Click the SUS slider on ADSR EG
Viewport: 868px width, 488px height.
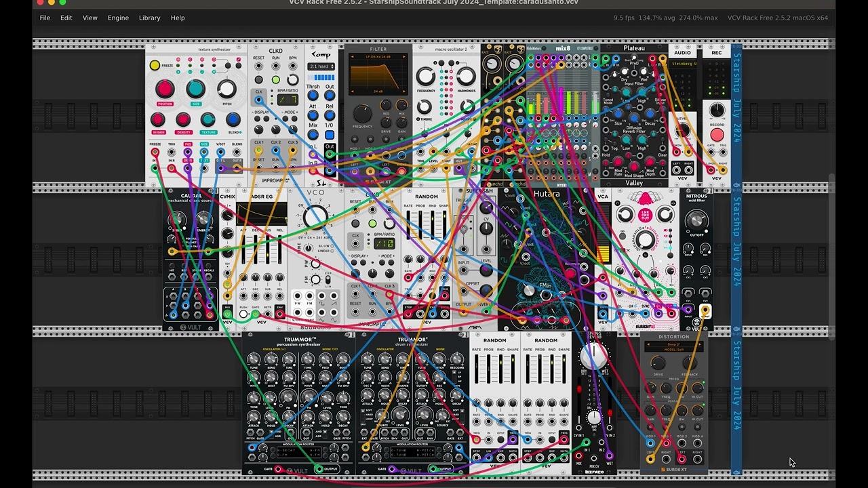[x=268, y=249]
